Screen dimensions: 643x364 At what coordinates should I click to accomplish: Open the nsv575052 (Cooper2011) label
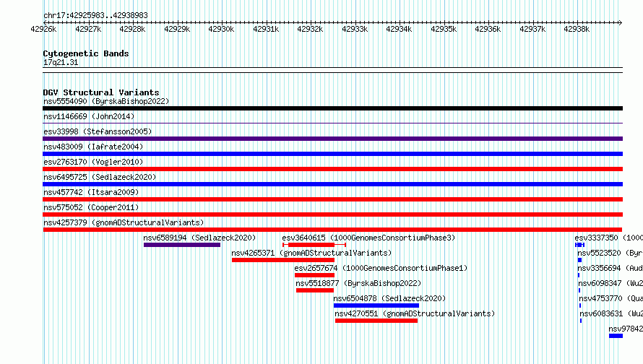click(91, 207)
